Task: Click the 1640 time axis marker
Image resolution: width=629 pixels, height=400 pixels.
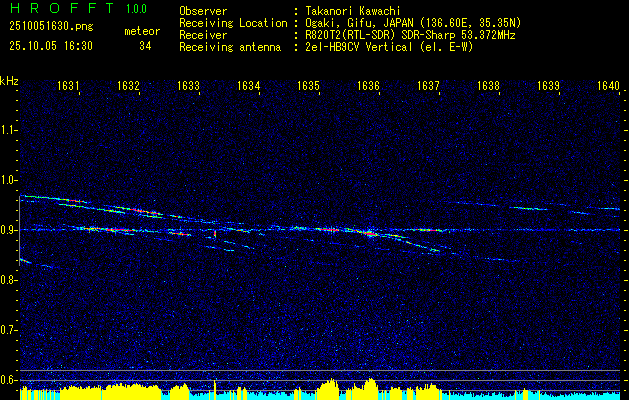Action: (x=608, y=85)
